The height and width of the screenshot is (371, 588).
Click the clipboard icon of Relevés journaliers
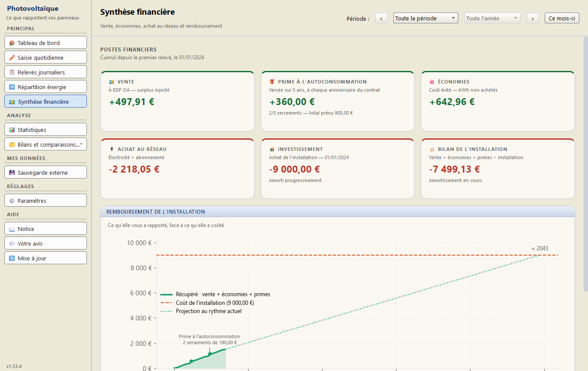(x=12, y=72)
